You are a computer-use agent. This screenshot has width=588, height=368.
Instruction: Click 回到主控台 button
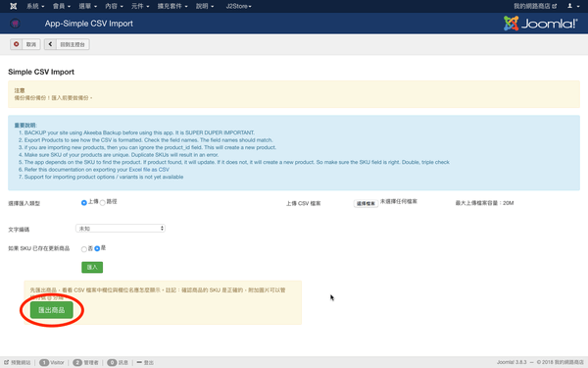tap(67, 44)
